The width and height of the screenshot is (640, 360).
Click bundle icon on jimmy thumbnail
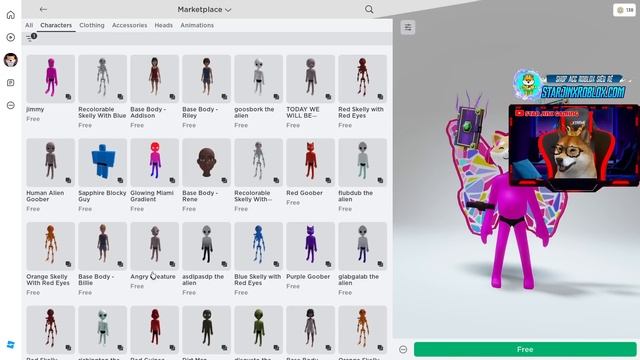[68, 97]
